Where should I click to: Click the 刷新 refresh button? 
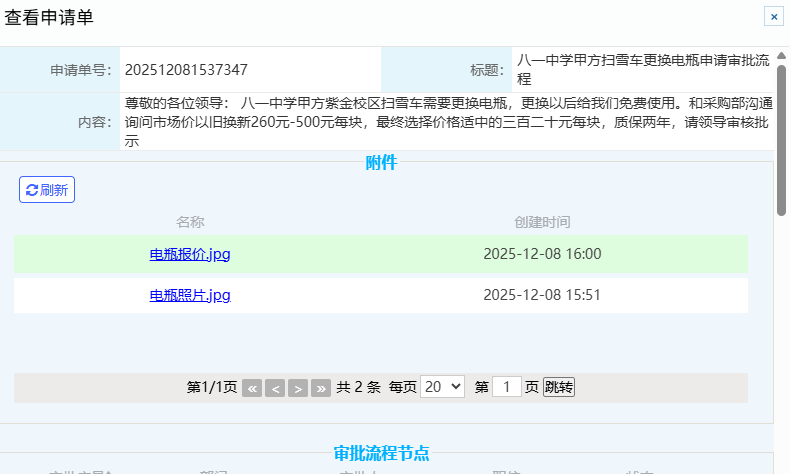point(47,190)
